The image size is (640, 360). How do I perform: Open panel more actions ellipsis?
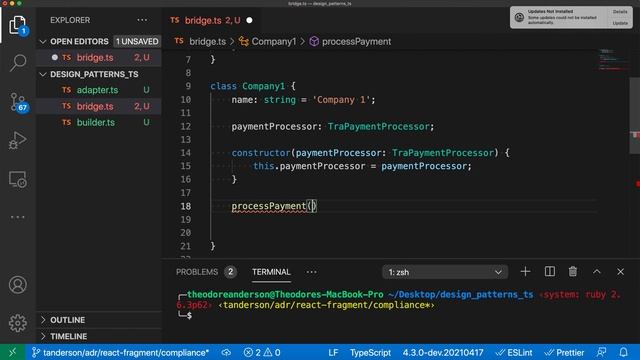click(311, 272)
